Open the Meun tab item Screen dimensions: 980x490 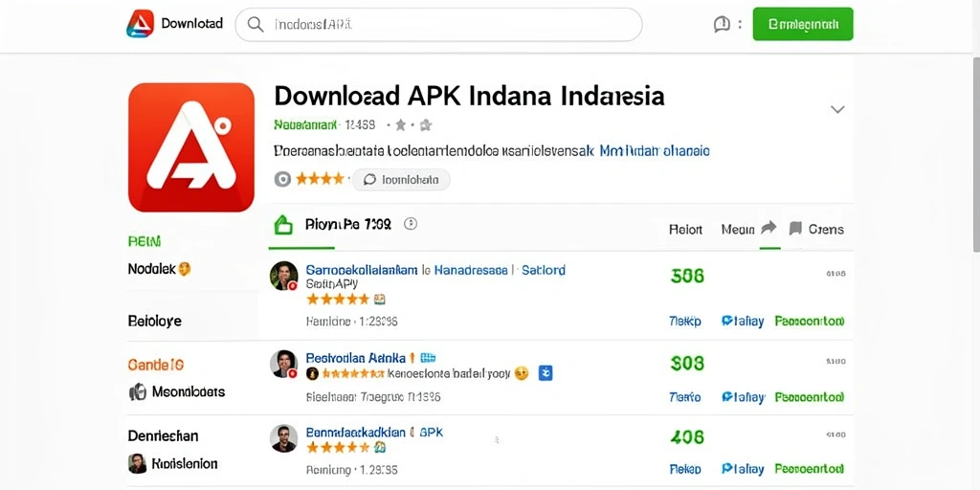pos(738,230)
